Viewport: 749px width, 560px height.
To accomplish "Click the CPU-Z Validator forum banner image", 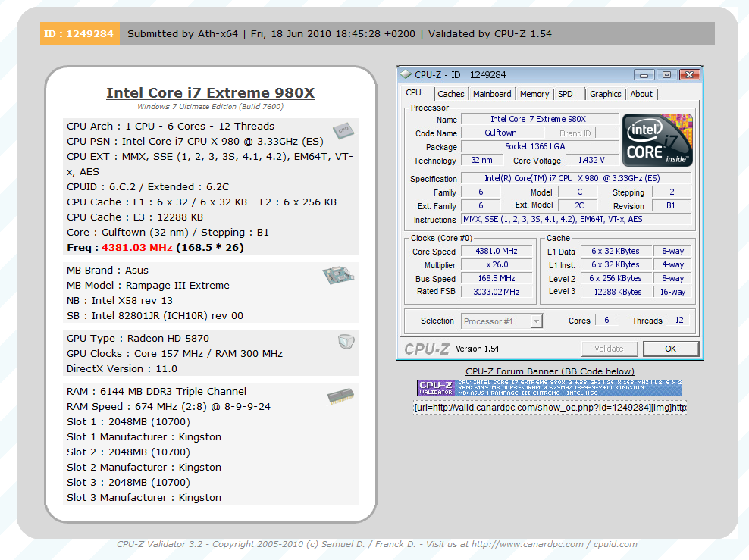I will (550, 388).
